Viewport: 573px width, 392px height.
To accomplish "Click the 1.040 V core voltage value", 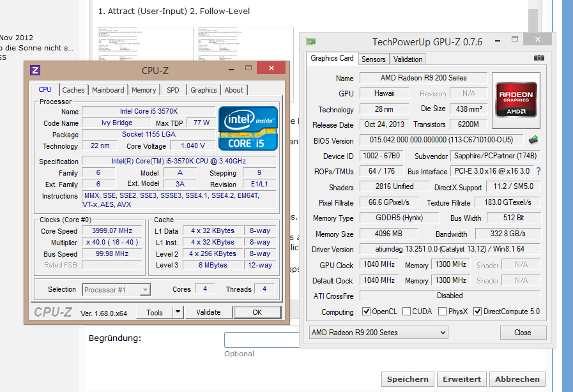I will coord(192,146).
